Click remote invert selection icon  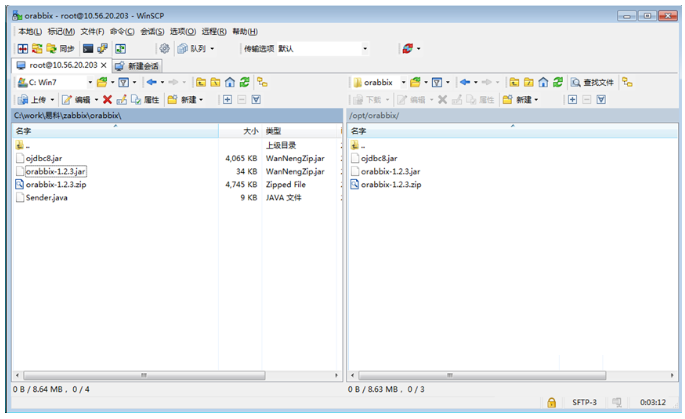(x=601, y=100)
